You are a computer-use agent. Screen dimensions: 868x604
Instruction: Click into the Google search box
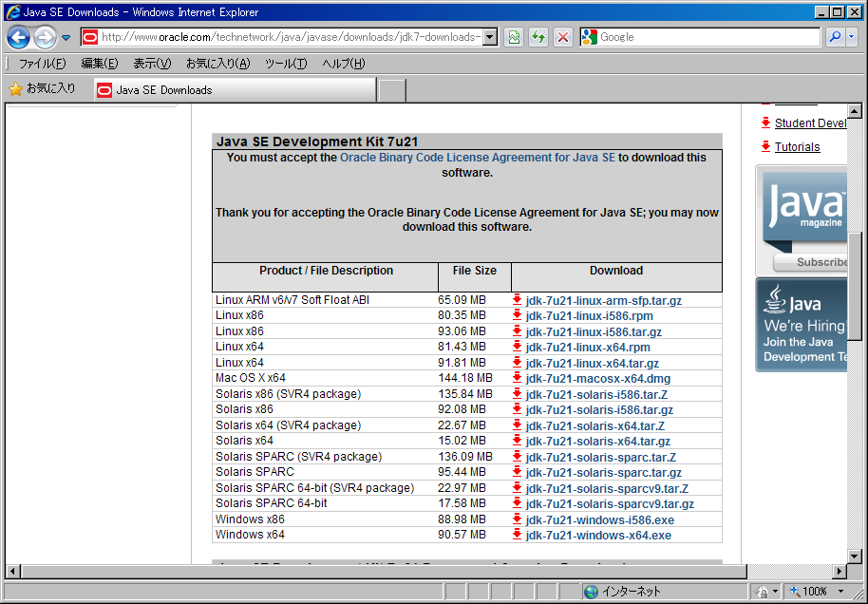(708, 37)
